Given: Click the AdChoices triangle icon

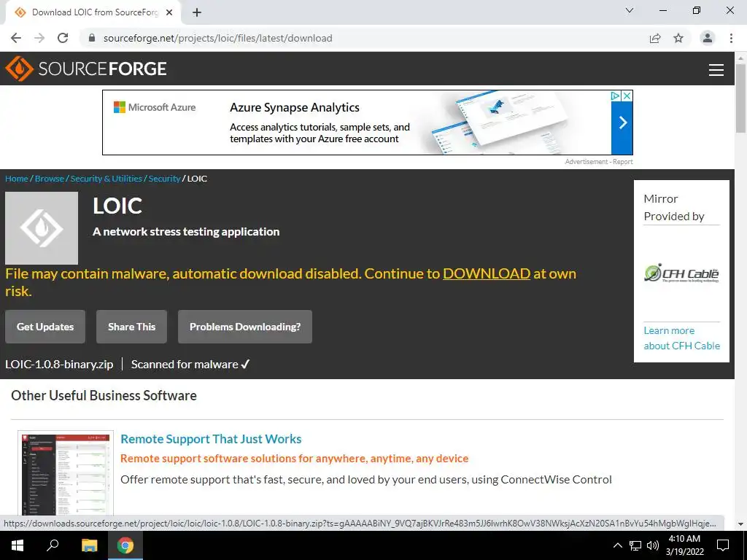Looking at the screenshot, I should coord(616,96).
